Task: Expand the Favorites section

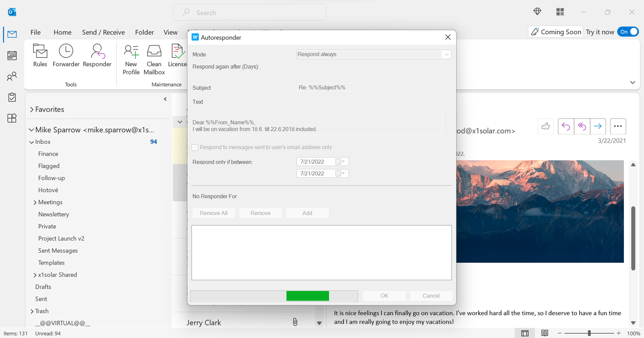Action: tap(31, 110)
